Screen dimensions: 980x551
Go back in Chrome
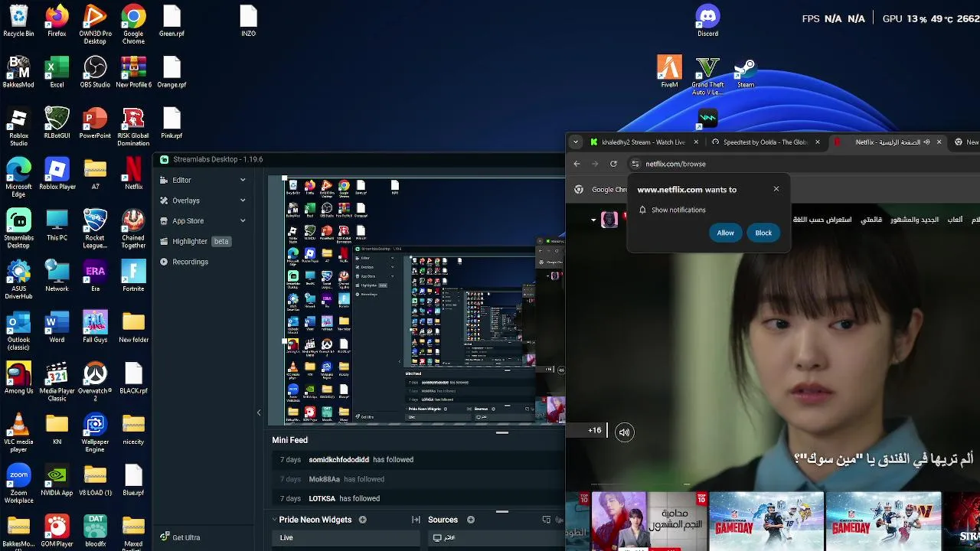(577, 164)
